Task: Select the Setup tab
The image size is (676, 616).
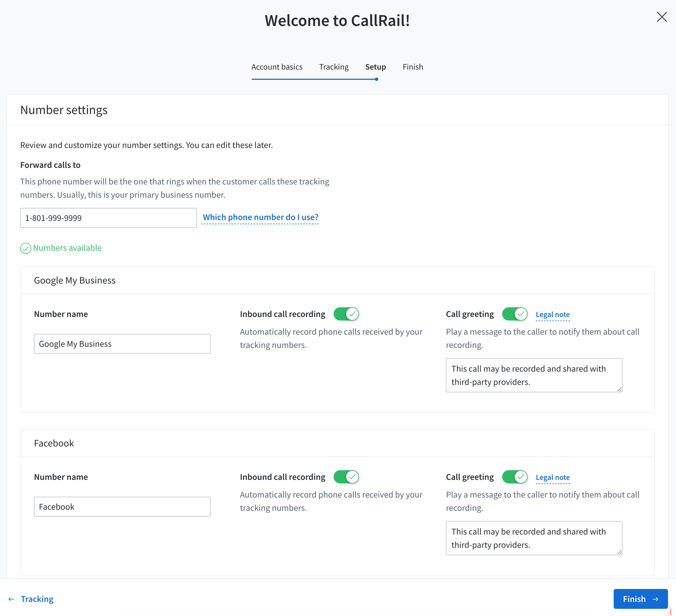Action: tap(375, 67)
